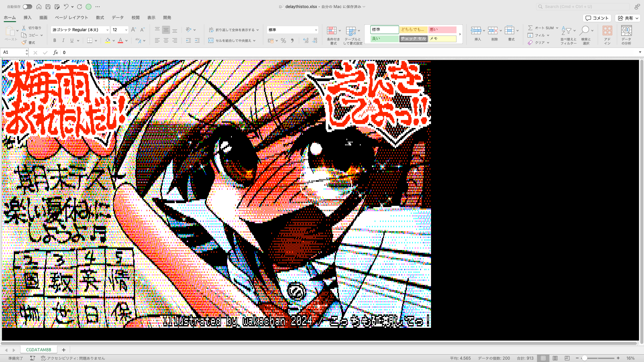
Task: Click the font color A swatch
Action: coord(120,41)
